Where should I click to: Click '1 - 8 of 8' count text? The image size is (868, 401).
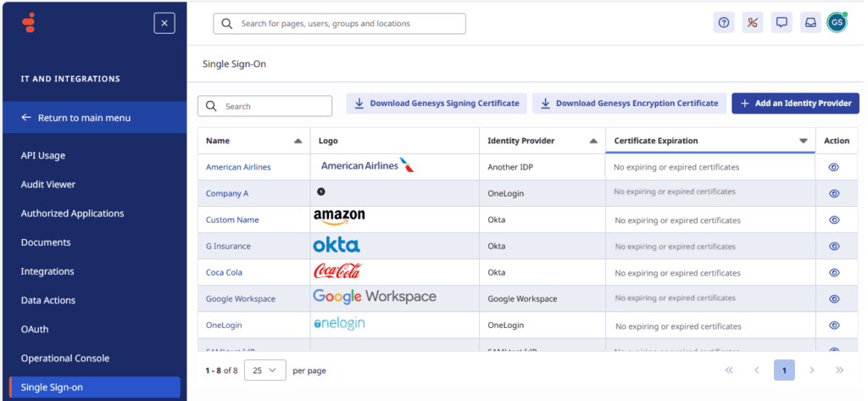(x=221, y=370)
